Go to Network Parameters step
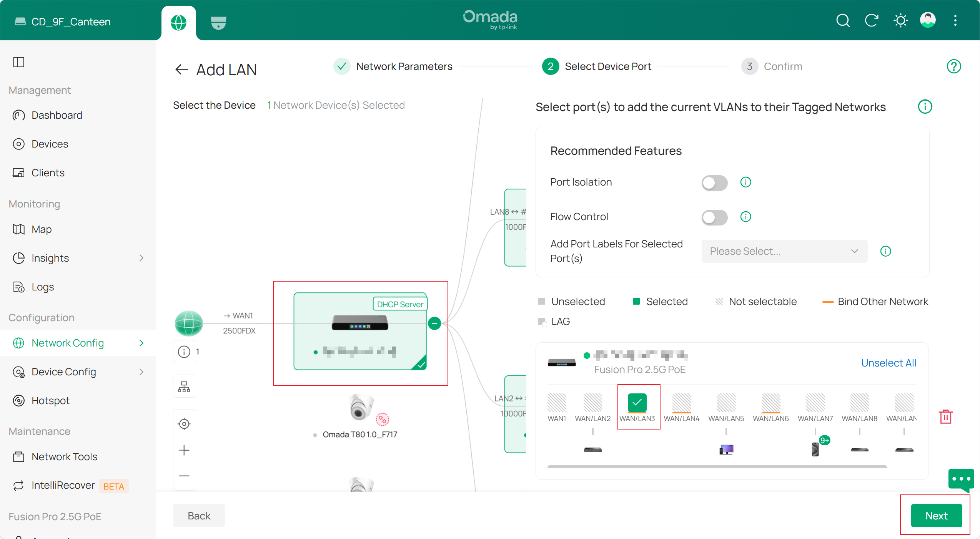980x539 pixels. point(404,66)
